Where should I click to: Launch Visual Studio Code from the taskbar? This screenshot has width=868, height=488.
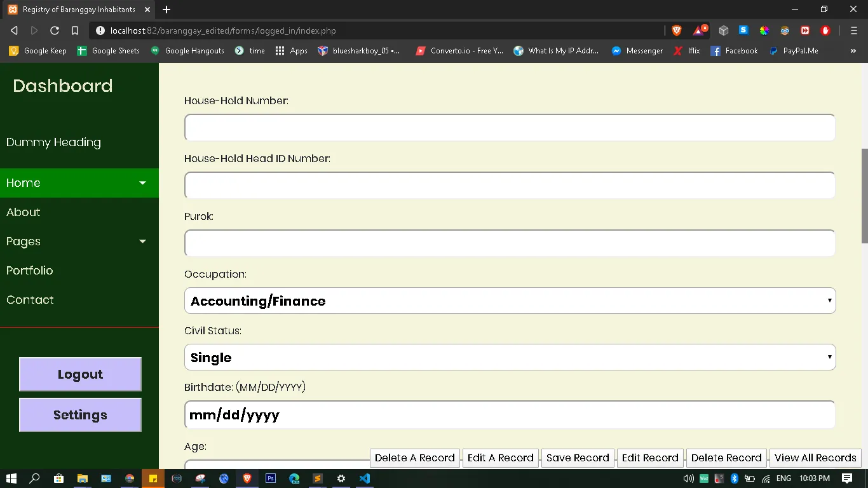365,478
